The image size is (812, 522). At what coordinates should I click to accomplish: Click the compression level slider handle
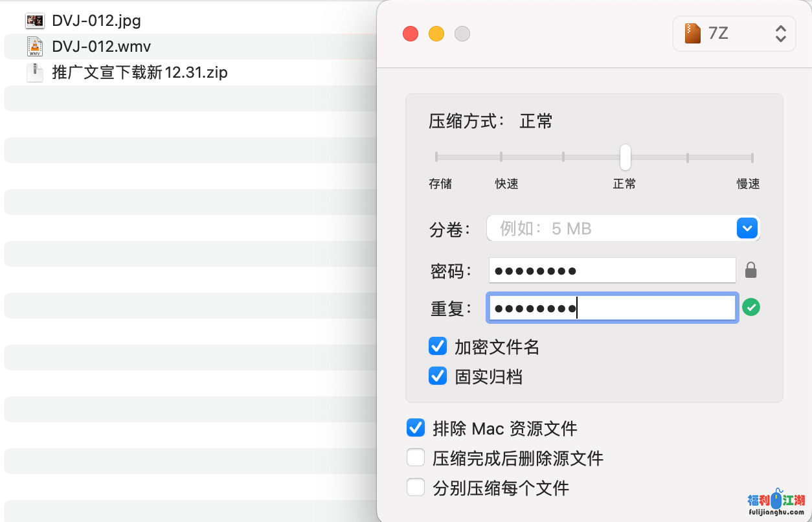(x=625, y=157)
